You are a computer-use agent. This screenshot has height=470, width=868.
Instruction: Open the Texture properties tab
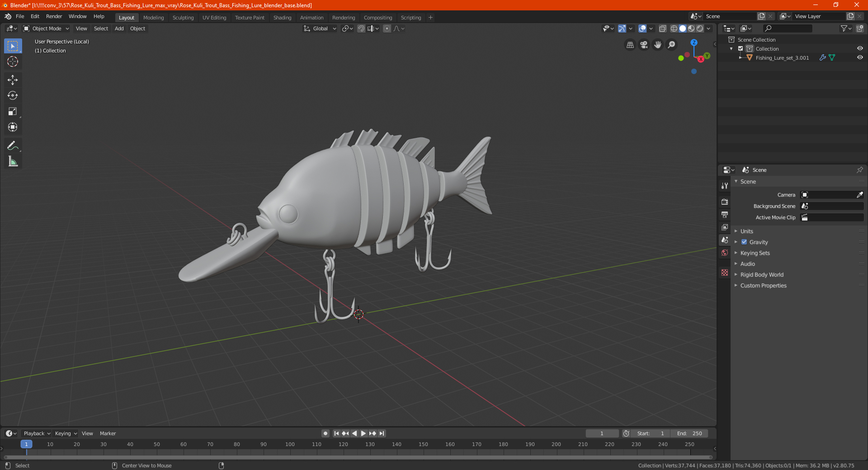[725, 273]
